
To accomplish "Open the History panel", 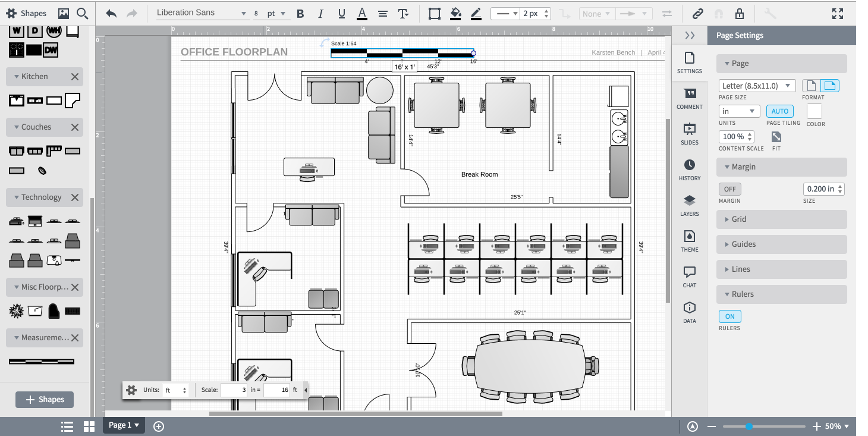I will pos(690,170).
